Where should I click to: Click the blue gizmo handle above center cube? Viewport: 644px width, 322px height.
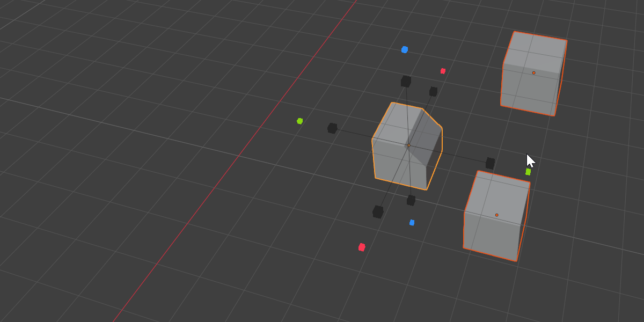click(405, 50)
